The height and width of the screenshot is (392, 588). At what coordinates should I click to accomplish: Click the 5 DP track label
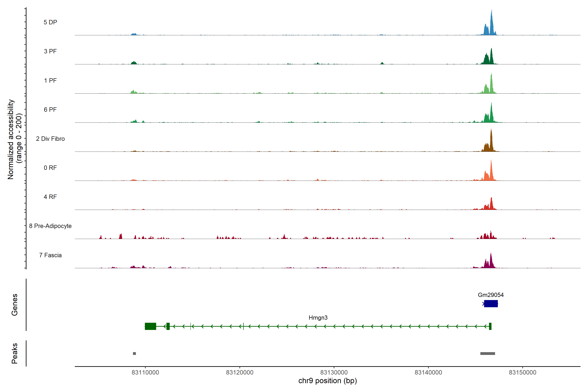pyautogui.click(x=50, y=22)
